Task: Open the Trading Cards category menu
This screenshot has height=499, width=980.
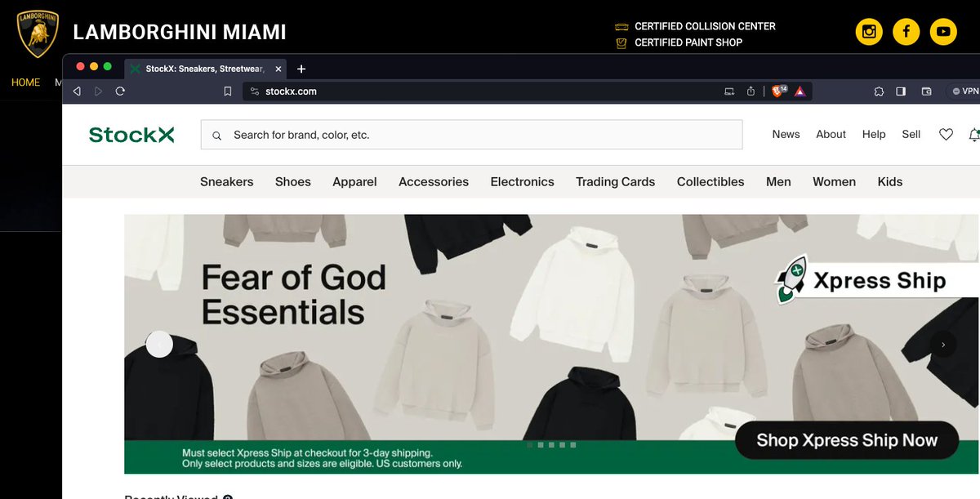Action: [x=615, y=181]
